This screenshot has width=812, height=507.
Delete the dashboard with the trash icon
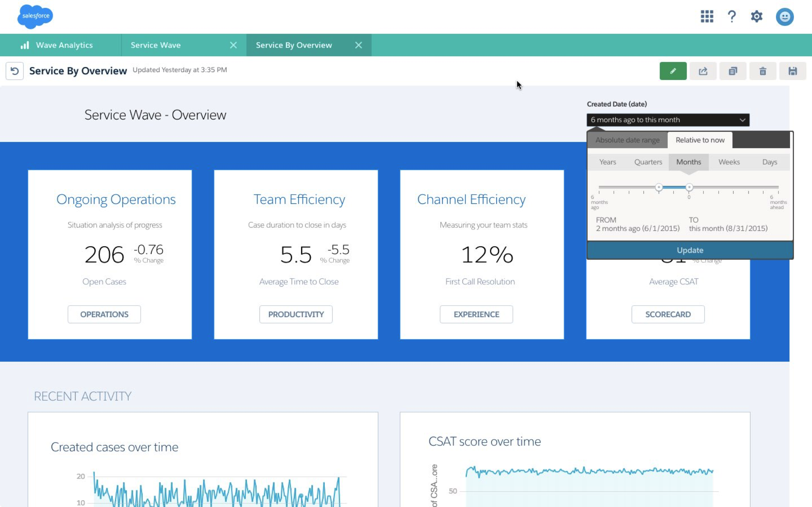pyautogui.click(x=763, y=71)
